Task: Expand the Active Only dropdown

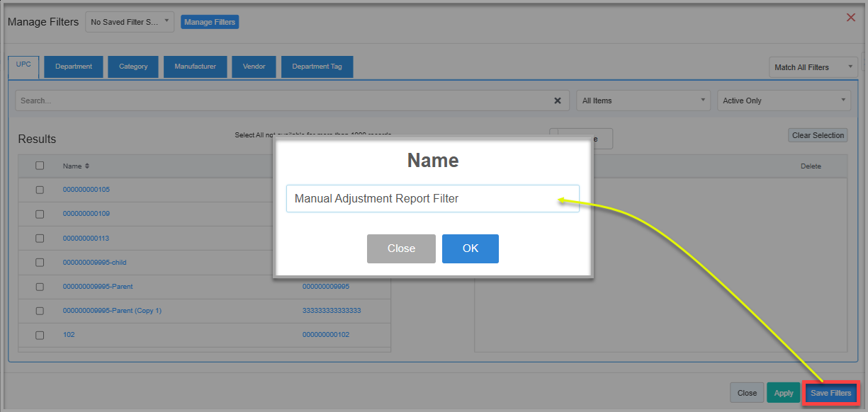Action: tap(784, 101)
